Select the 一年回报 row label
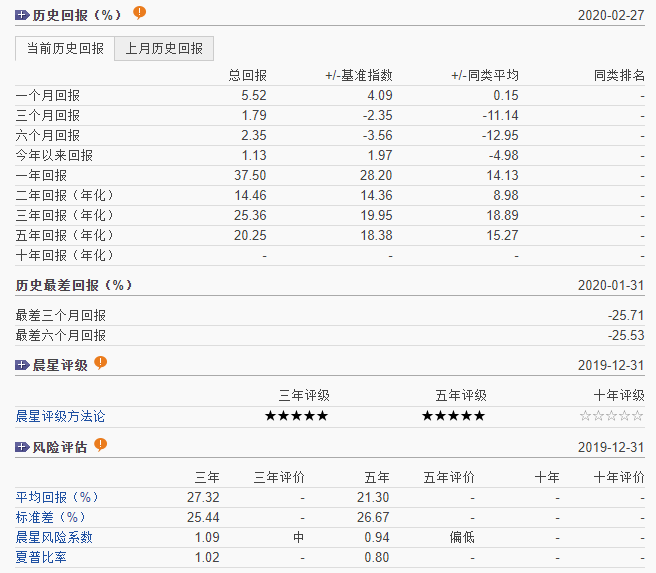 coord(41,175)
